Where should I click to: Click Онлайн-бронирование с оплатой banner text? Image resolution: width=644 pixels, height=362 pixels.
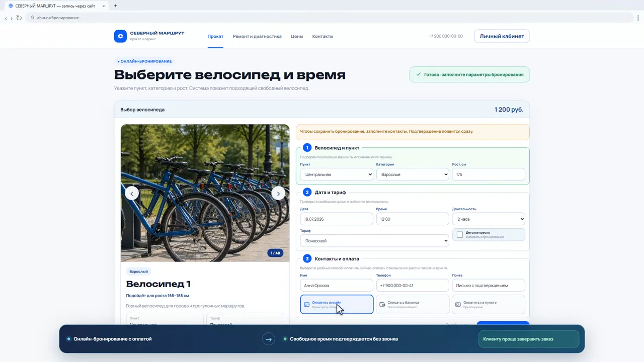pyautogui.click(x=113, y=339)
